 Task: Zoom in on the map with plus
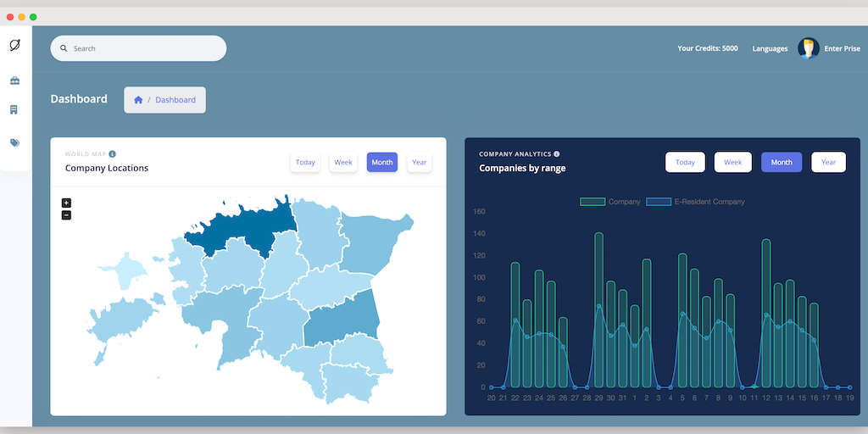tap(66, 203)
